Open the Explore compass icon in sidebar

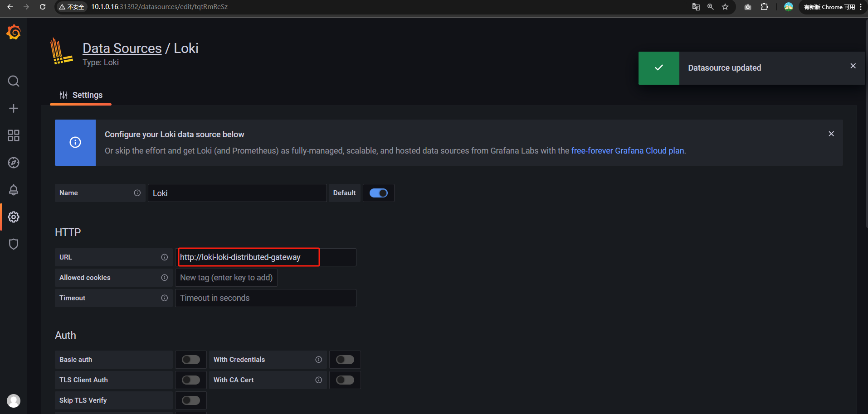(14, 163)
